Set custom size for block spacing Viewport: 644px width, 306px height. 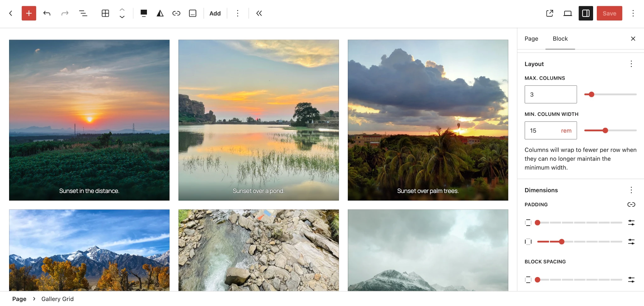pos(631,280)
